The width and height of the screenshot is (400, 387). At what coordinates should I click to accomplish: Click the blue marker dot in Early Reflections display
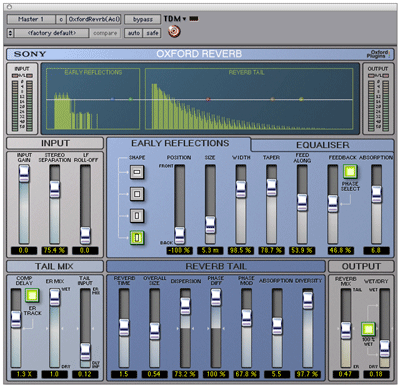click(x=112, y=99)
